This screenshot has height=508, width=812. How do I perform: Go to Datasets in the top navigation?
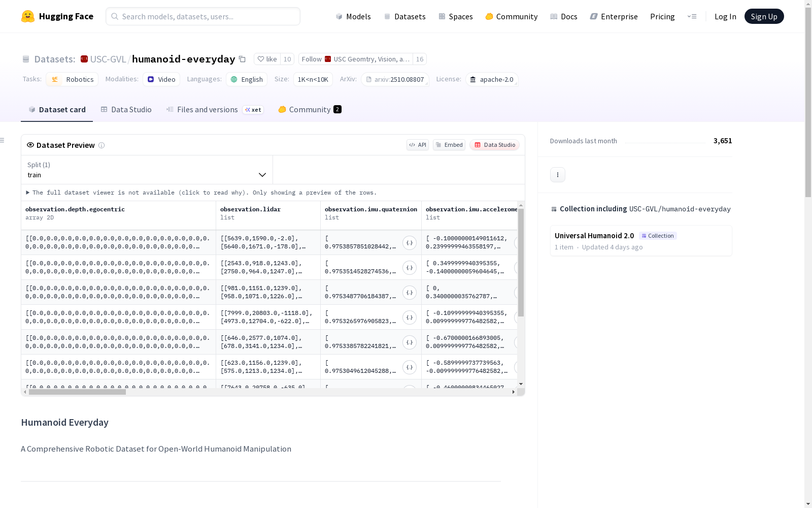coord(404,16)
